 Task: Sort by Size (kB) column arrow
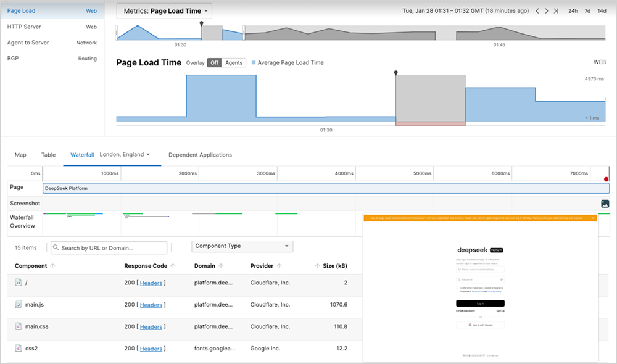tap(318, 266)
